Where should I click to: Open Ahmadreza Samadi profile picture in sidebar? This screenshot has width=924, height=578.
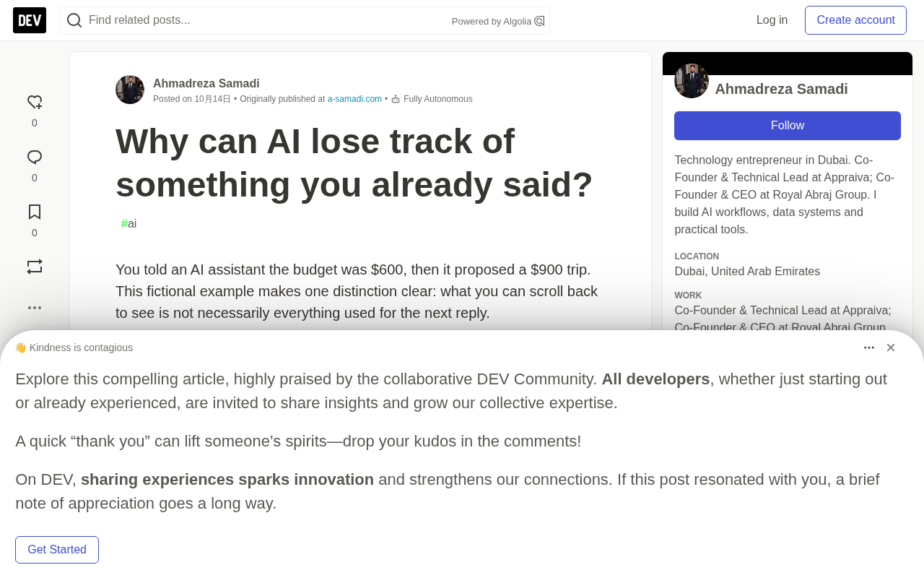click(x=692, y=81)
